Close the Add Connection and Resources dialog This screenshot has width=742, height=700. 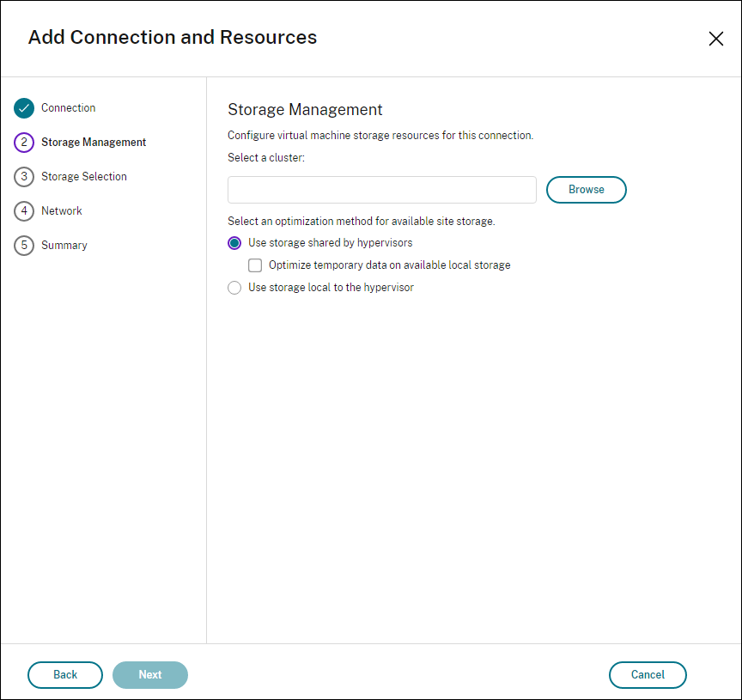click(x=716, y=38)
